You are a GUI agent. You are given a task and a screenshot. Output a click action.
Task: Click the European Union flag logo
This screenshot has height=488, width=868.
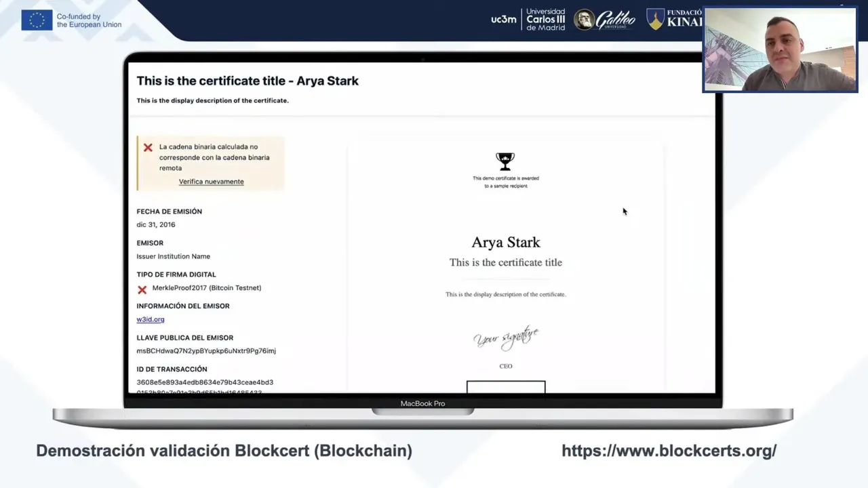(x=37, y=20)
